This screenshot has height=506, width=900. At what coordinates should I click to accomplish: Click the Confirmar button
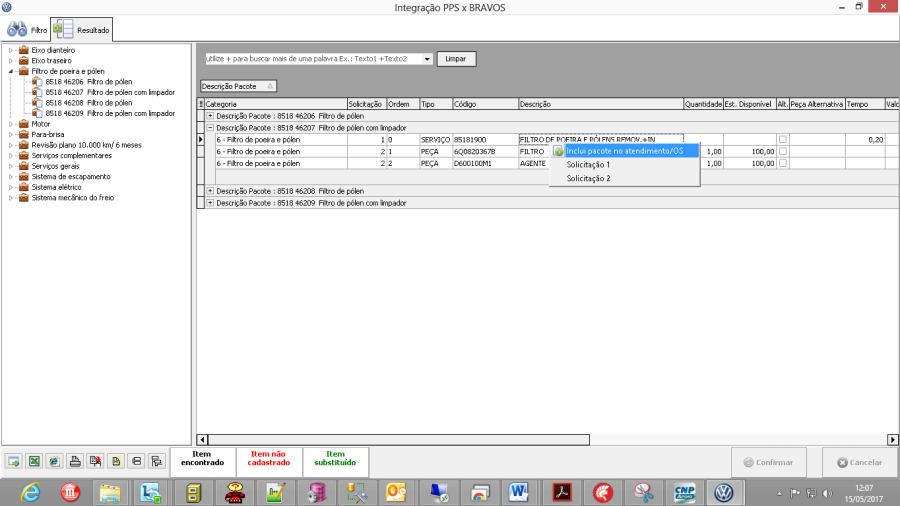click(x=769, y=462)
